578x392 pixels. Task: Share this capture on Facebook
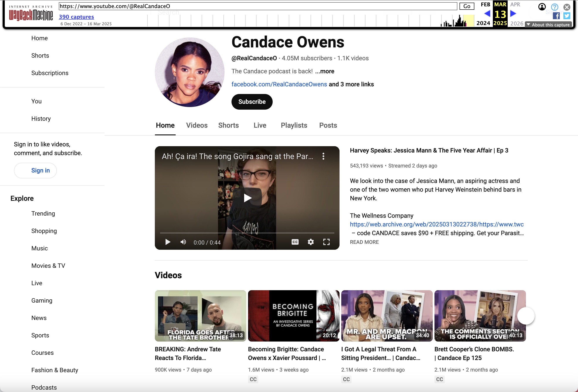[x=556, y=16]
